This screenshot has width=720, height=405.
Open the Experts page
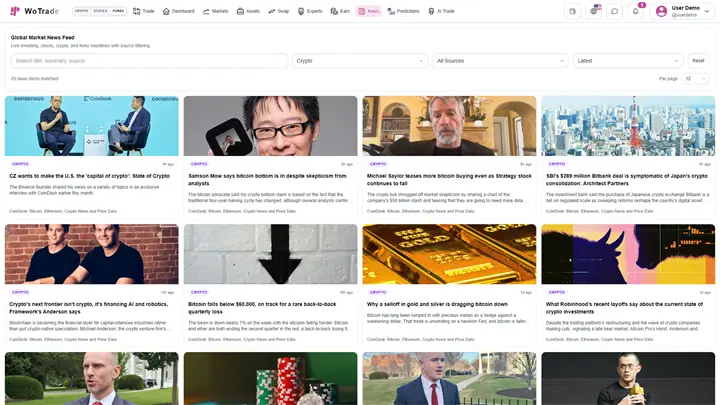(x=310, y=11)
